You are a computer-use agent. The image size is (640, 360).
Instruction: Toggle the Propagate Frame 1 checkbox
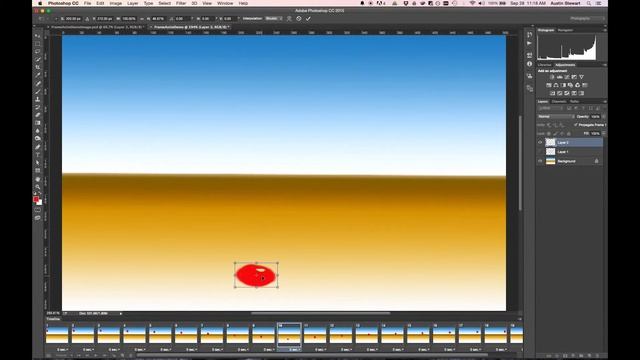pyautogui.click(x=576, y=125)
